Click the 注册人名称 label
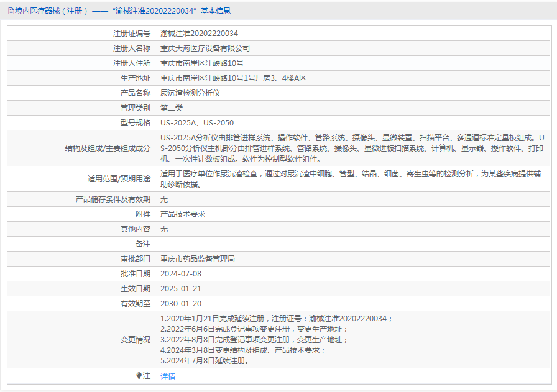The height and width of the screenshot is (392, 557). (131, 48)
